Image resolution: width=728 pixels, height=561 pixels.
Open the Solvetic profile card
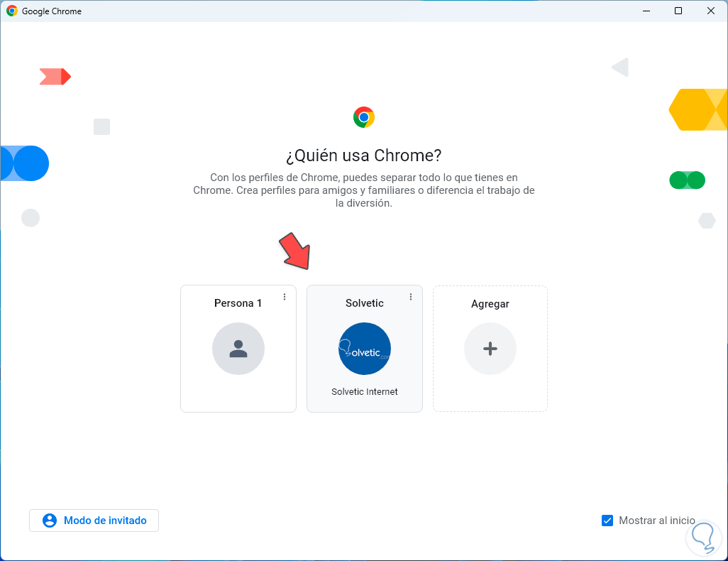tap(365, 349)
